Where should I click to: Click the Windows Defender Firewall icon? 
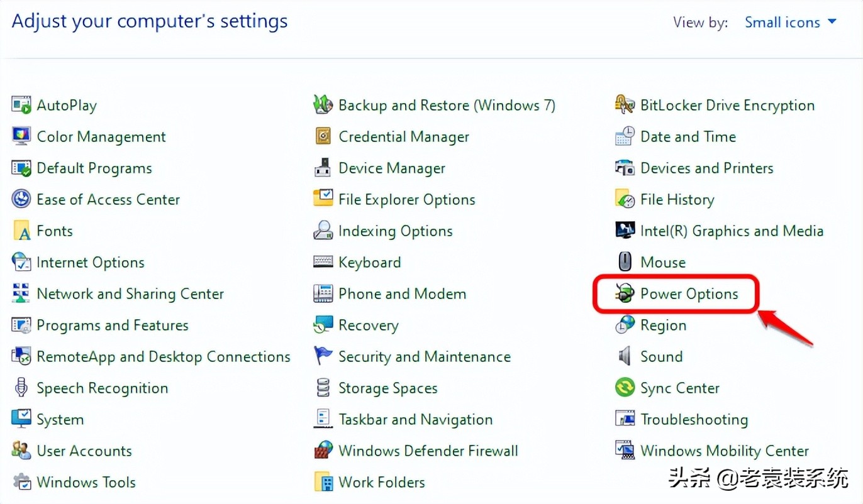coord(323,451)
